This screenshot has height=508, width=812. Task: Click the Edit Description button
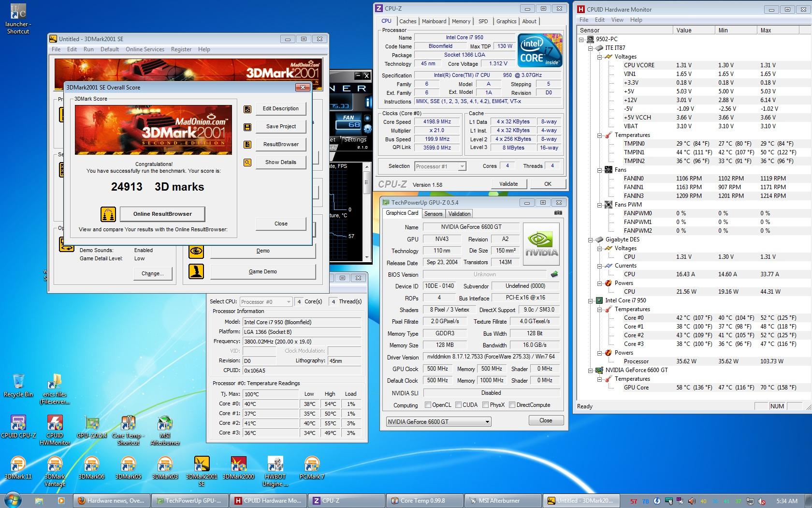pos(281,108)
